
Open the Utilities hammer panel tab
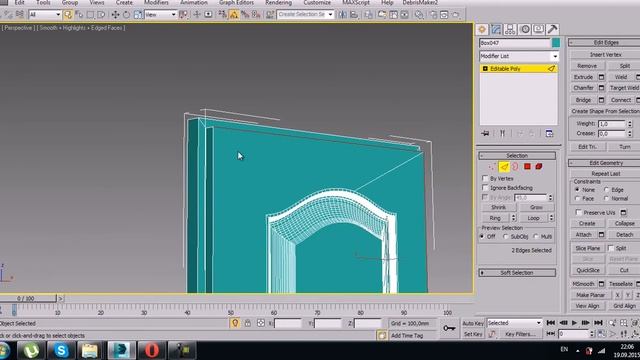point(552,29)
